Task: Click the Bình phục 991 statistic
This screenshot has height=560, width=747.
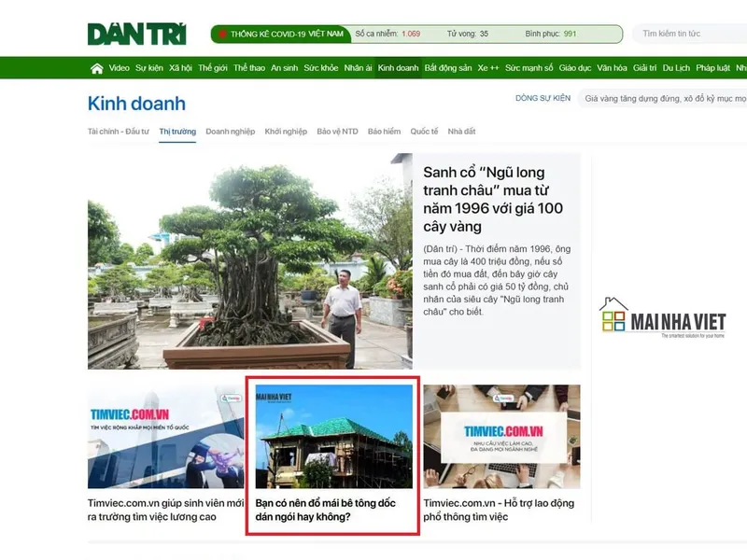Action: tap(551, 34)
